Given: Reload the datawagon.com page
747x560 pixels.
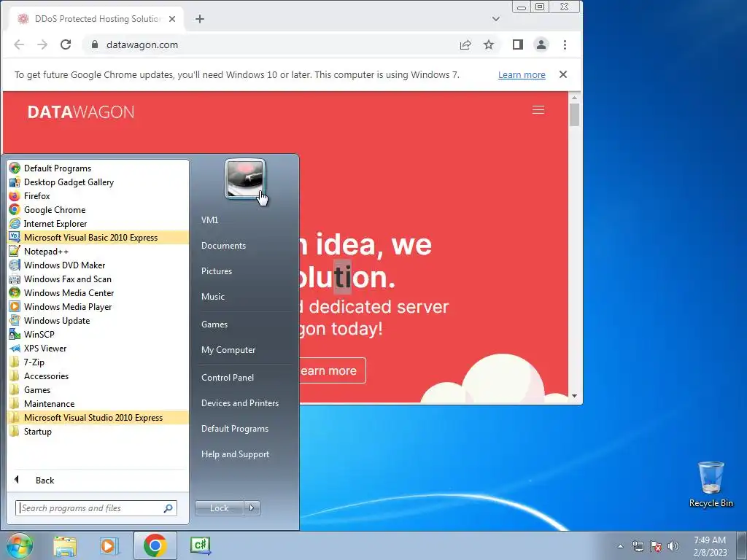Looking at the screenshot, I should coord(66,44).
